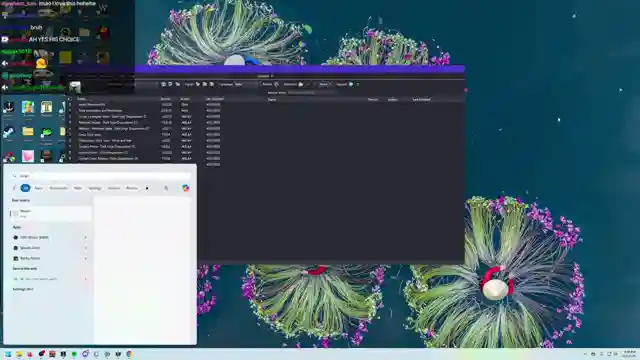640x360 pixels.
Task: Sort left list by Name column
Action: (82, 99)
